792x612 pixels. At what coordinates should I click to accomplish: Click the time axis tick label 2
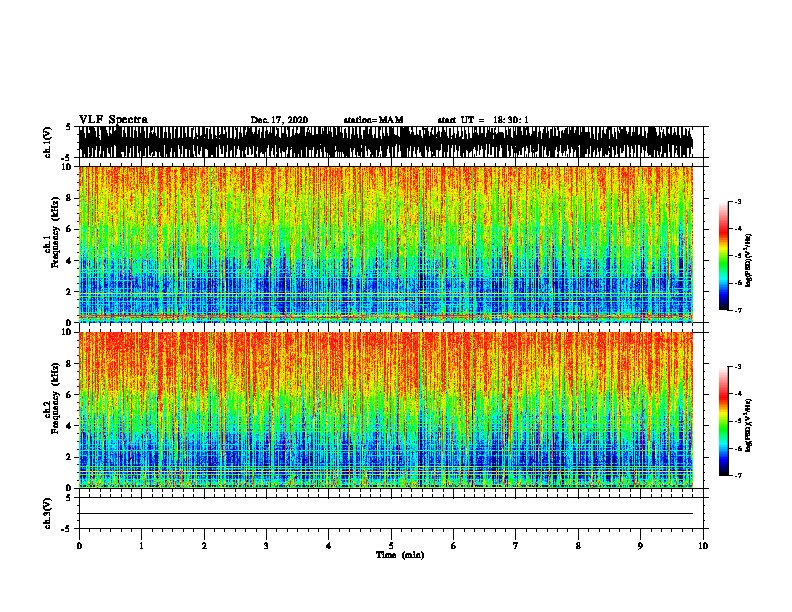pos(204,546)
